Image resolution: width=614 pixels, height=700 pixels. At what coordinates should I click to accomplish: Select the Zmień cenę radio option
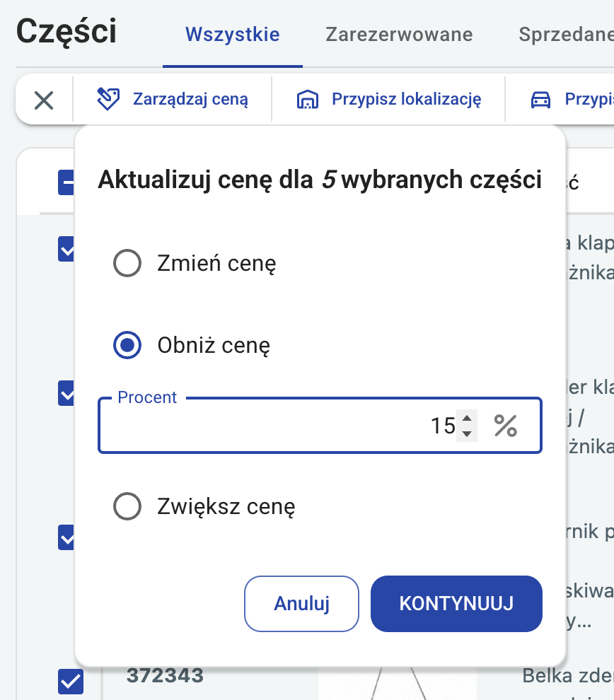(x=127, y=263)
